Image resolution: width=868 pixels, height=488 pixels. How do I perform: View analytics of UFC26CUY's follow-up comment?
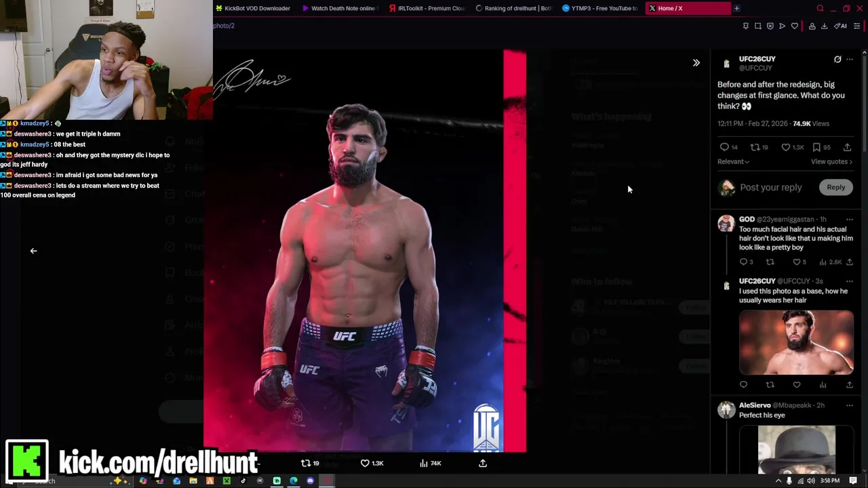tap(823, 385)
